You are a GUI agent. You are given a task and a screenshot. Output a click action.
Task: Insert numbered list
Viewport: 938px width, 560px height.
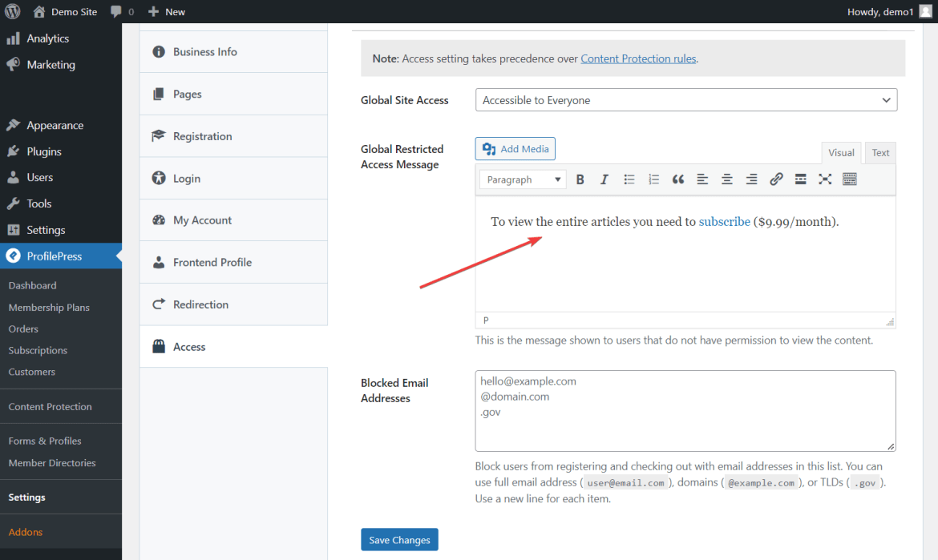coord(653,179)
